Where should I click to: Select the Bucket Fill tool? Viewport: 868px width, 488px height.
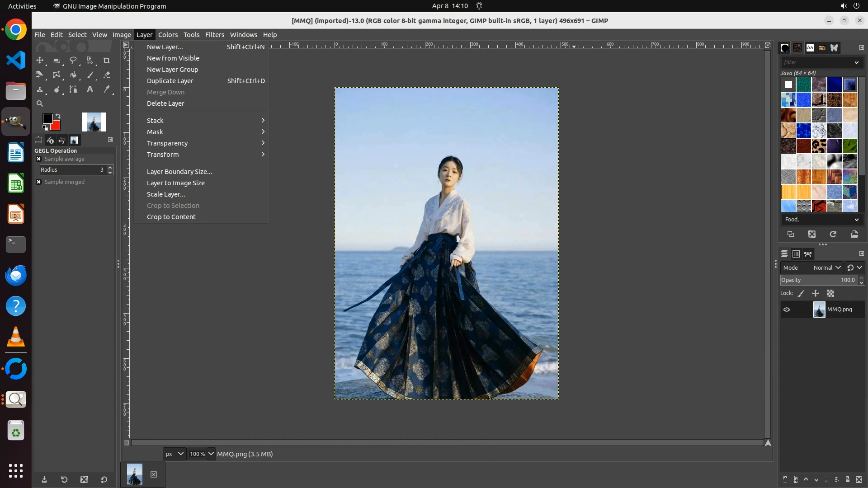pyautogui.click(x=73, y=75)
